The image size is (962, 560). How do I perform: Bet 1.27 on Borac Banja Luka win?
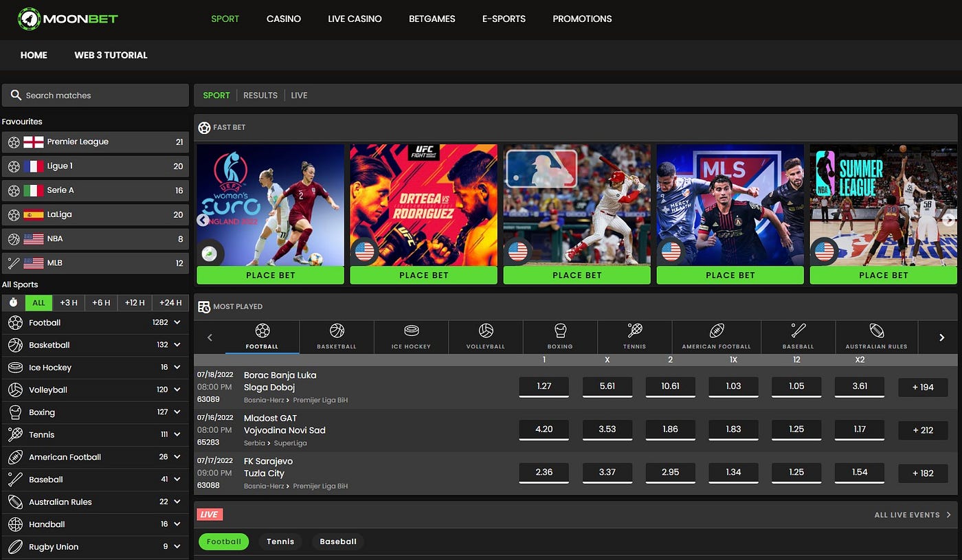(x=544, y=387)
